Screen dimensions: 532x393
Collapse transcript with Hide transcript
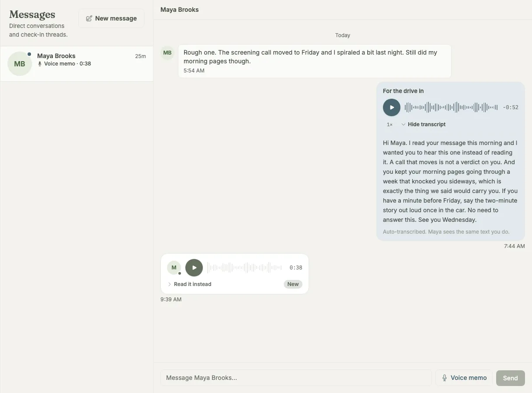[423, 124]
